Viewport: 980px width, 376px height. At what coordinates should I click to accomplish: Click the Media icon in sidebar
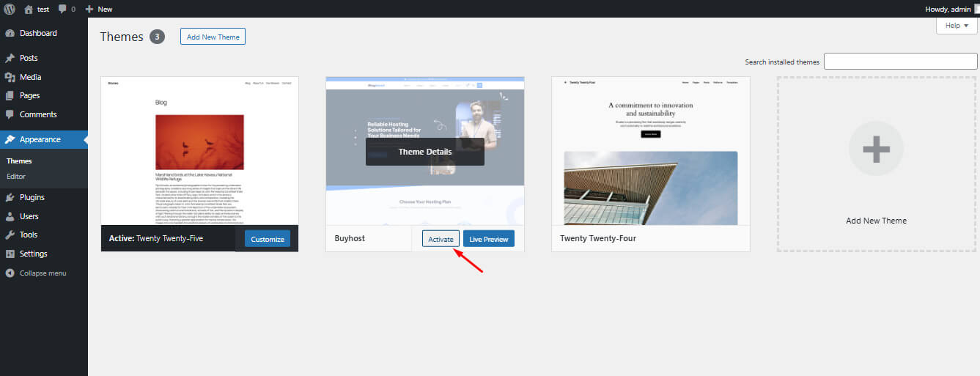click(10, 77)
